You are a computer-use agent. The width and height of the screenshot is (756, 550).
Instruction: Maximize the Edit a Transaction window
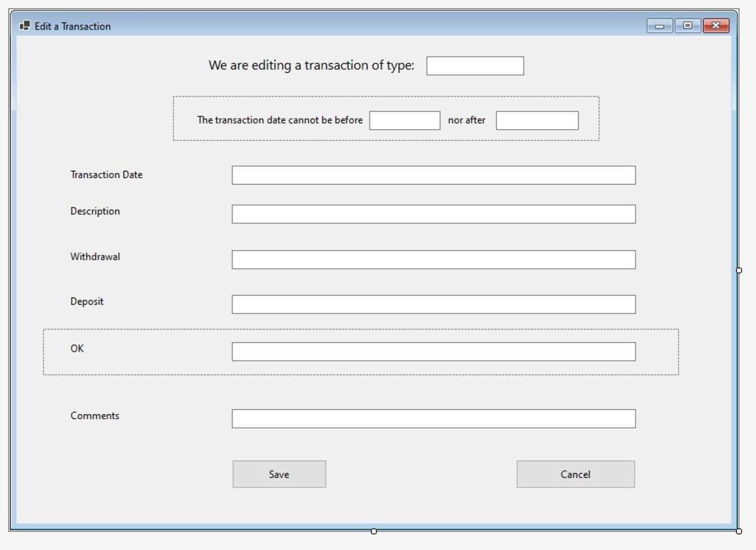(x=687, y=26)
